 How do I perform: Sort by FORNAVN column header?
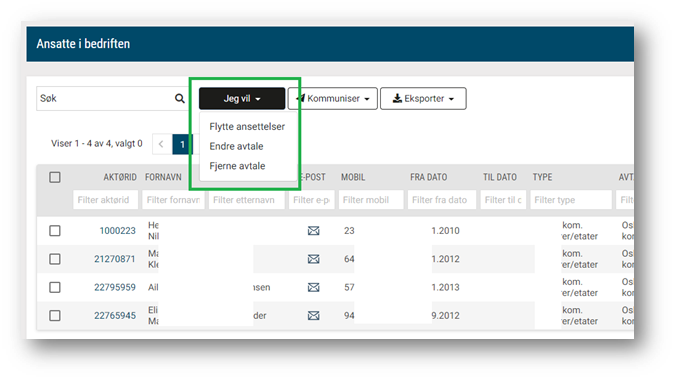point(163,177)
